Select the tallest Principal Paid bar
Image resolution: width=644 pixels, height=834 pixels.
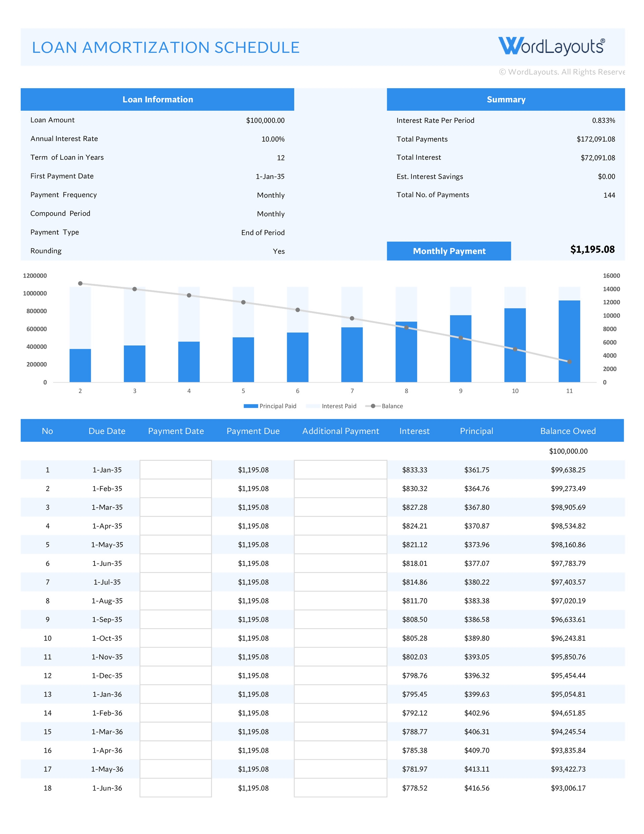[569, 342]
